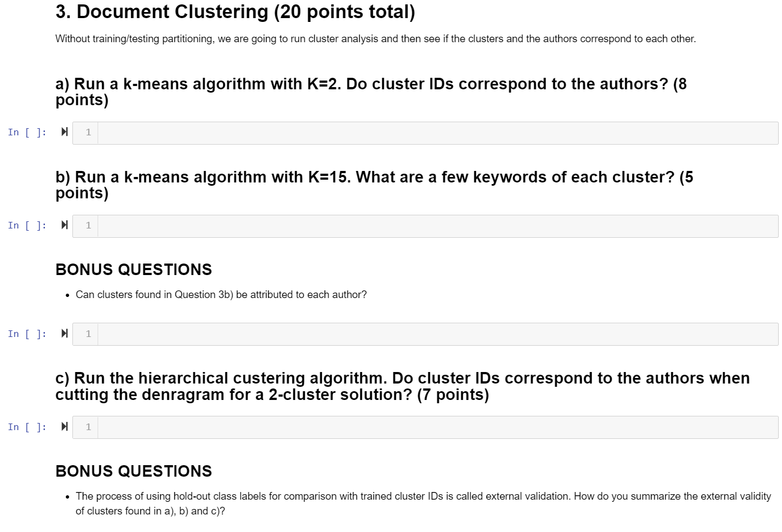This screenshot has height=532, width=782.
Task: Select the hierarchical clustering question heading
Action: (403, 386)
